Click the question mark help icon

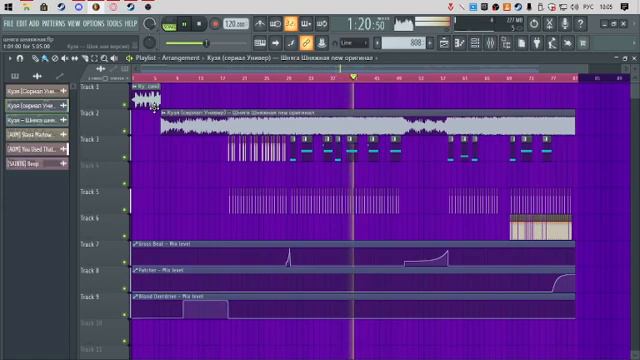pos(580,24)
